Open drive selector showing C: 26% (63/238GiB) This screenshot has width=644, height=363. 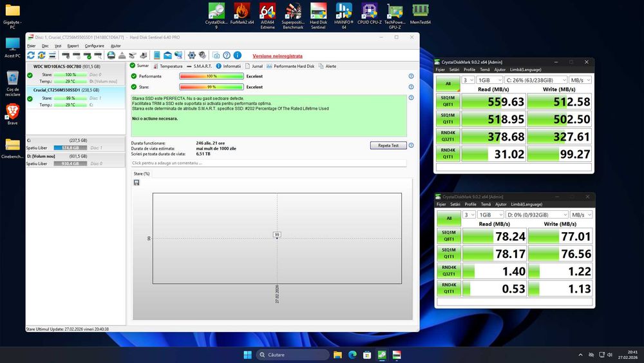click(536, 80)
